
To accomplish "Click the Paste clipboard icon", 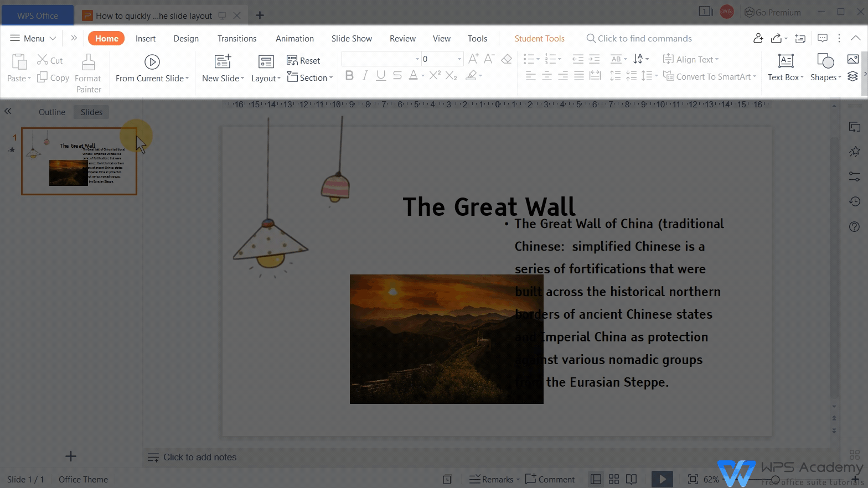I will (x=19, y=62).
